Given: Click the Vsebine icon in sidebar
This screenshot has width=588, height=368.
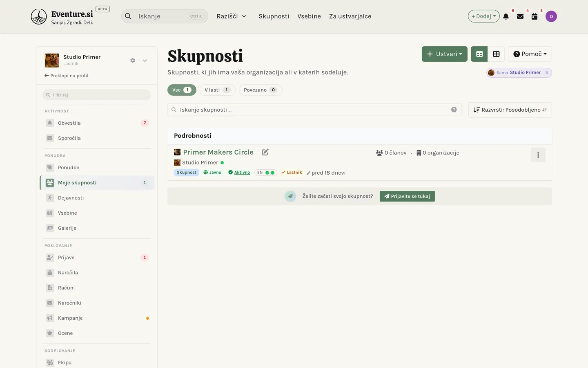Looking at the screenshot, I should [50, 213].
